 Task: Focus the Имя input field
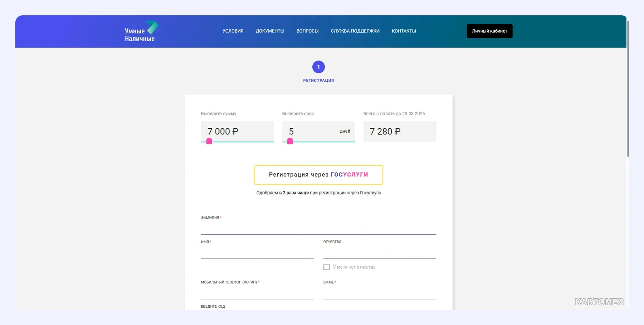point(257,252)
